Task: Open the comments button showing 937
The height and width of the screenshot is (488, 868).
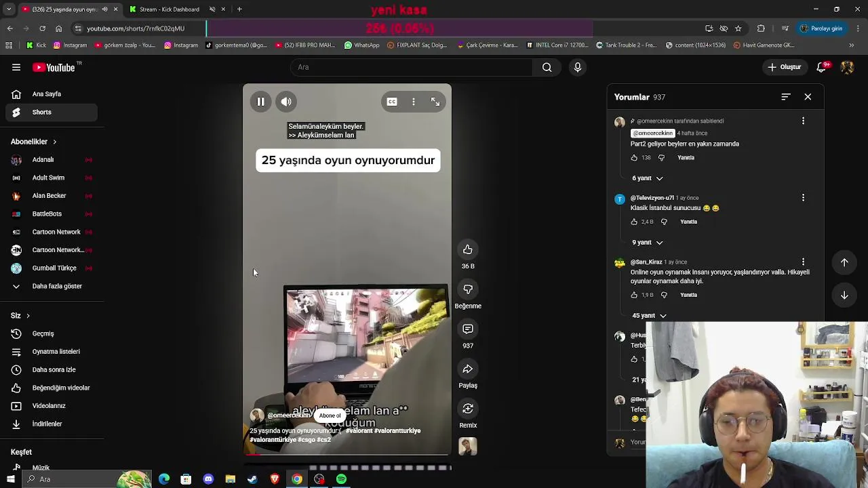Action: point(468,329)
